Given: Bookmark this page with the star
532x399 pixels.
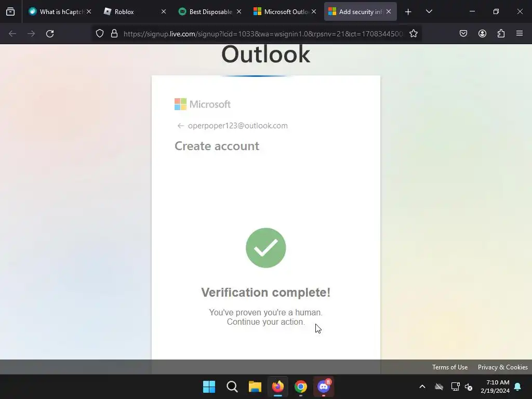Looking at the screenshot, I should tap(413, 34).
